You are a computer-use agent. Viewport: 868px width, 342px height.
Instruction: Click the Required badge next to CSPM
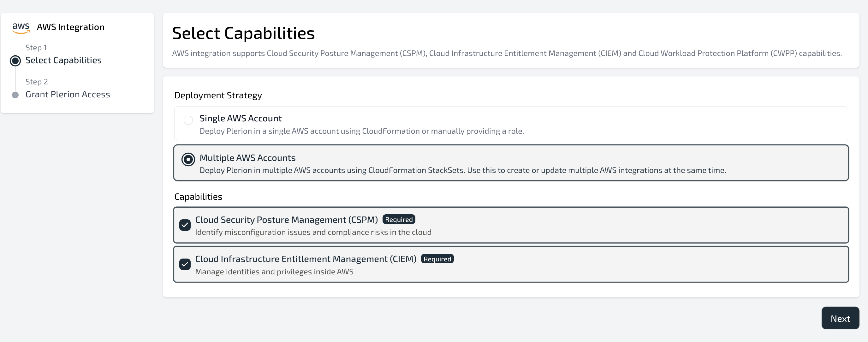[x=399, y=220]
